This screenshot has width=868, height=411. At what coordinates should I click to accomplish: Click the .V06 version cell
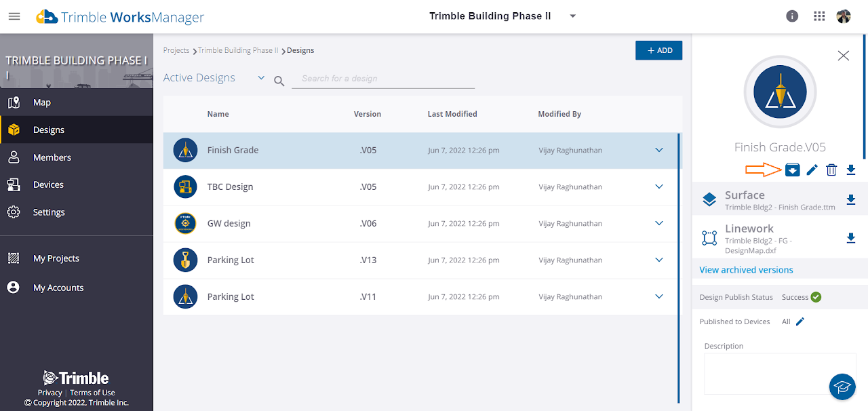(368, 223)
